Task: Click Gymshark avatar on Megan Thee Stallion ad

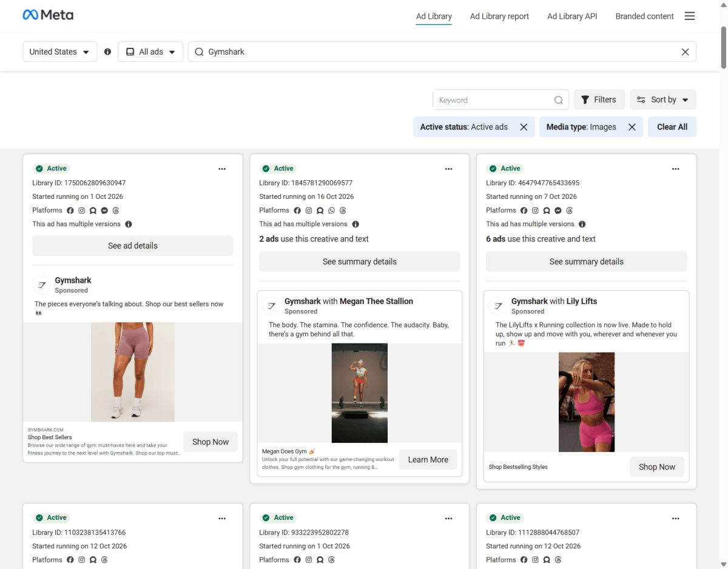Action: (x=271, y=305)
